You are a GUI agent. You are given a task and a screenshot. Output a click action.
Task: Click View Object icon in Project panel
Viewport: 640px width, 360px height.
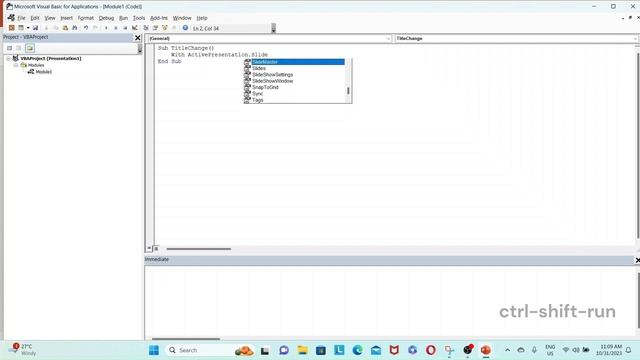[x=19, y=48]
